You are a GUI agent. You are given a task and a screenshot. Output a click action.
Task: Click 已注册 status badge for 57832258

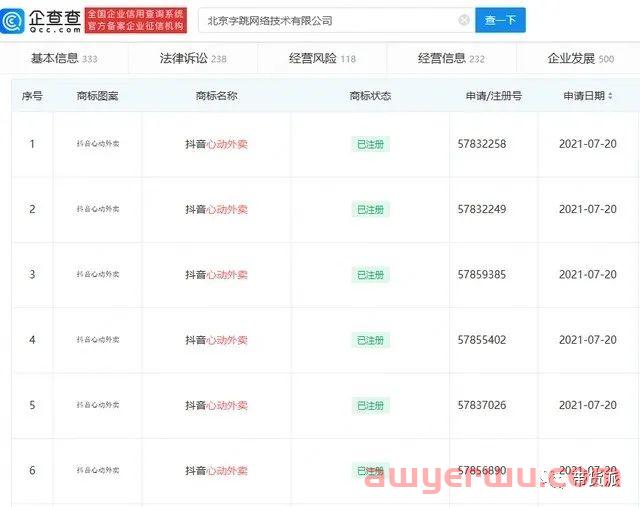pos(371,144)
